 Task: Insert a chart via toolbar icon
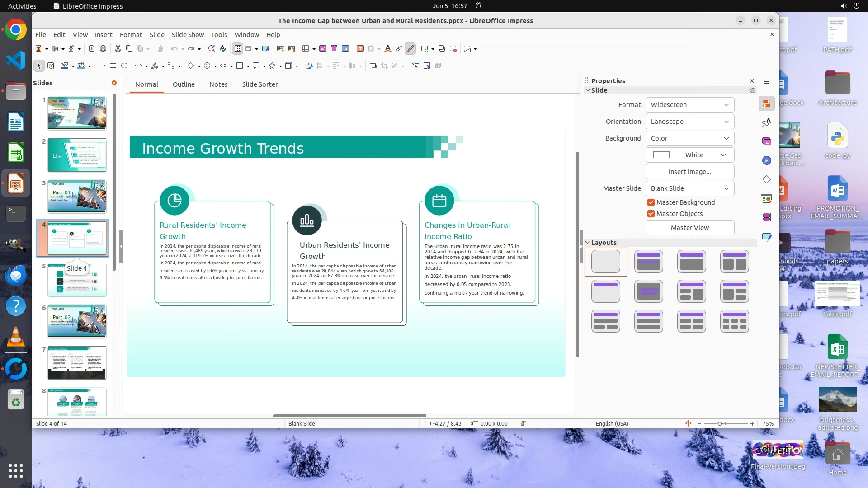pyautogui.click(x=345, y=49)
